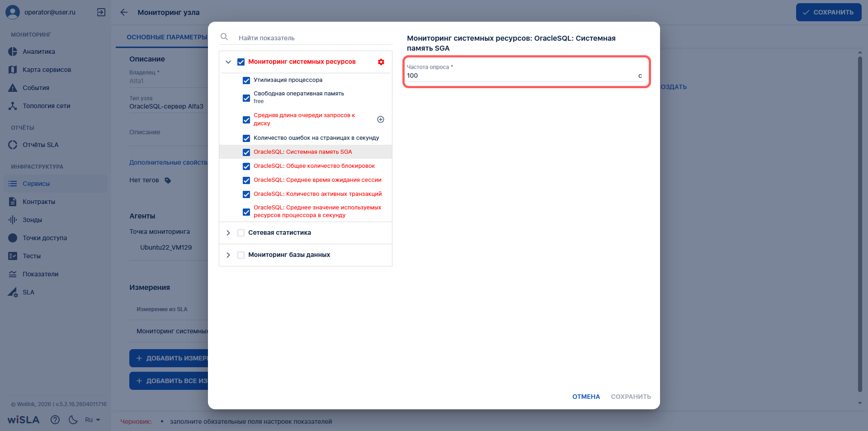Uncheck Количество ошибок на страницах в секунду
The image size is (868, 431).
(246, 138)
